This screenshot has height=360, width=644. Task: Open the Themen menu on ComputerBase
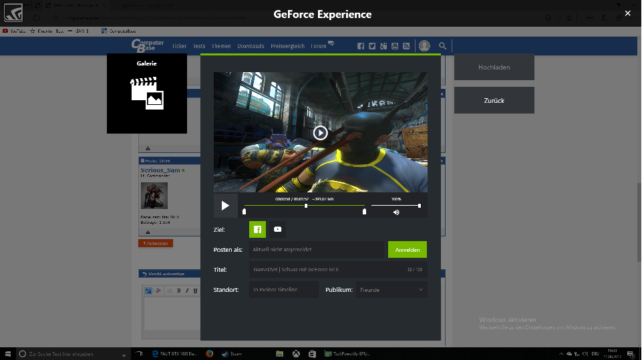221,46
